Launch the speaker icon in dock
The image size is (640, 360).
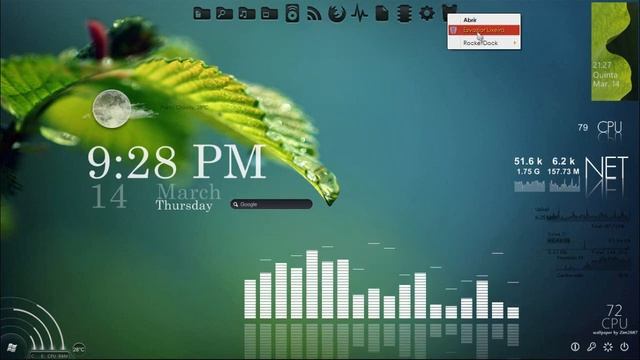click(292, 13)
